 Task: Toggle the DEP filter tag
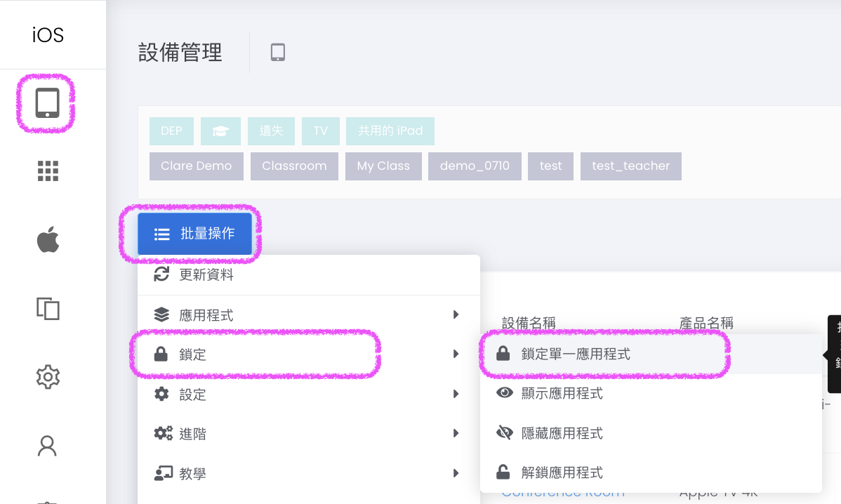click(171, 131)
